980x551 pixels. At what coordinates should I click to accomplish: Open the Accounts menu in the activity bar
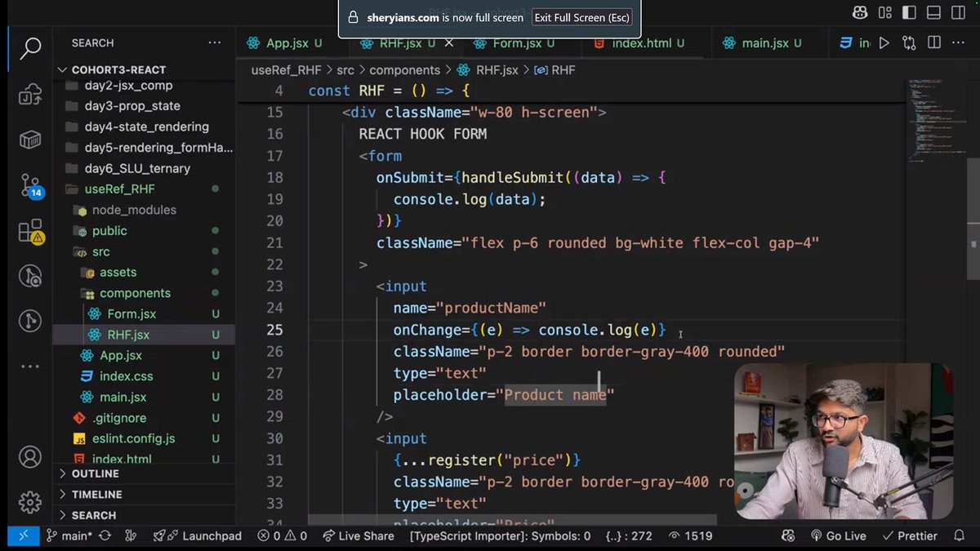[30, 456]
